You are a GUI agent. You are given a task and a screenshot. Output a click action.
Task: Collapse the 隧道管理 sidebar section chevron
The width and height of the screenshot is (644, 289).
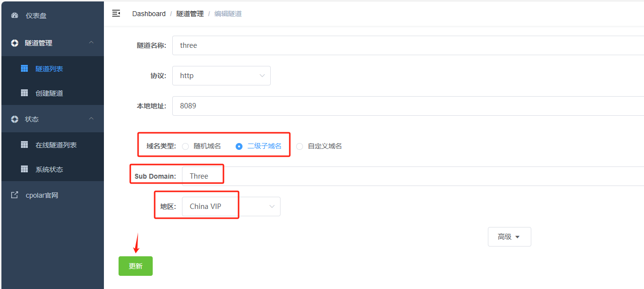[x=91, y=43]
